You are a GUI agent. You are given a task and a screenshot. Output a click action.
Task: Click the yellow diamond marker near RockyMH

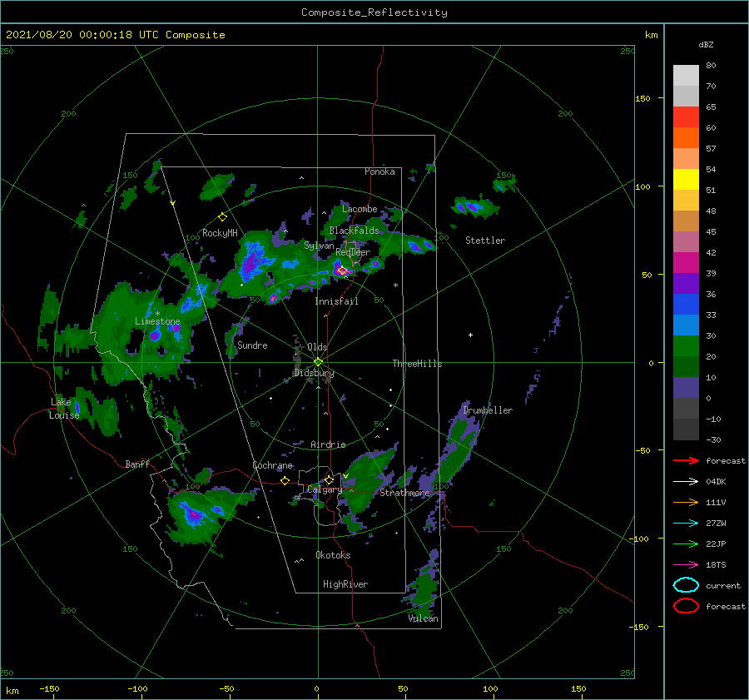(222, 217)
